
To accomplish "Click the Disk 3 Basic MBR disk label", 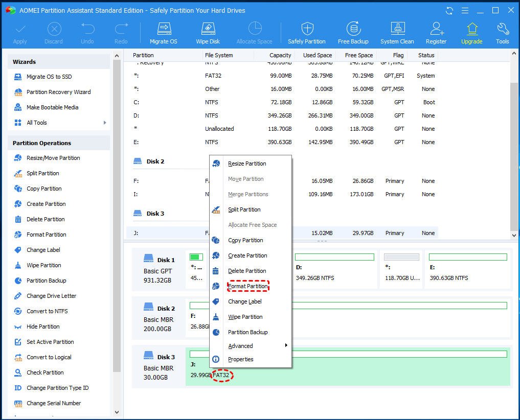I will click(x=159, y=367).
